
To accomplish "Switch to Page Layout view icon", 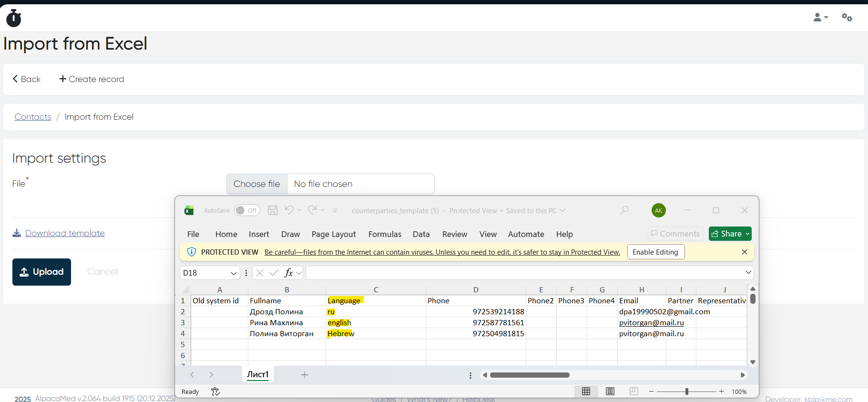I will (x=610, y=392).
